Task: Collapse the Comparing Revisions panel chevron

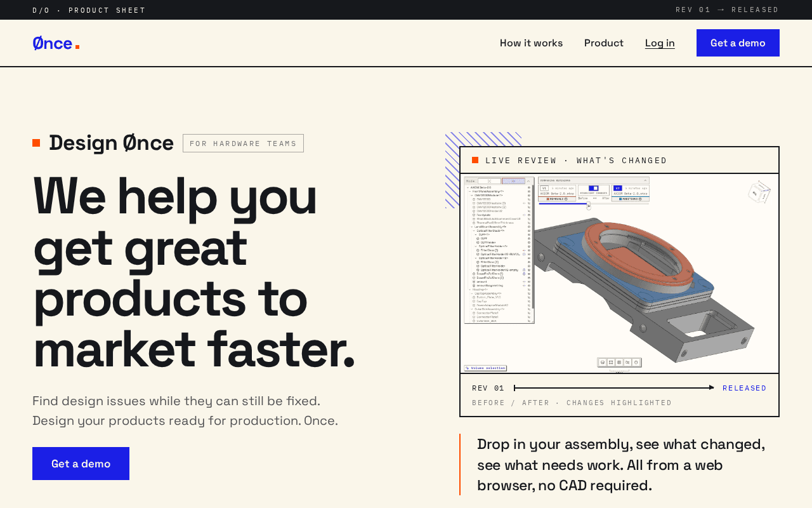Action: click(x=646, y=180)
